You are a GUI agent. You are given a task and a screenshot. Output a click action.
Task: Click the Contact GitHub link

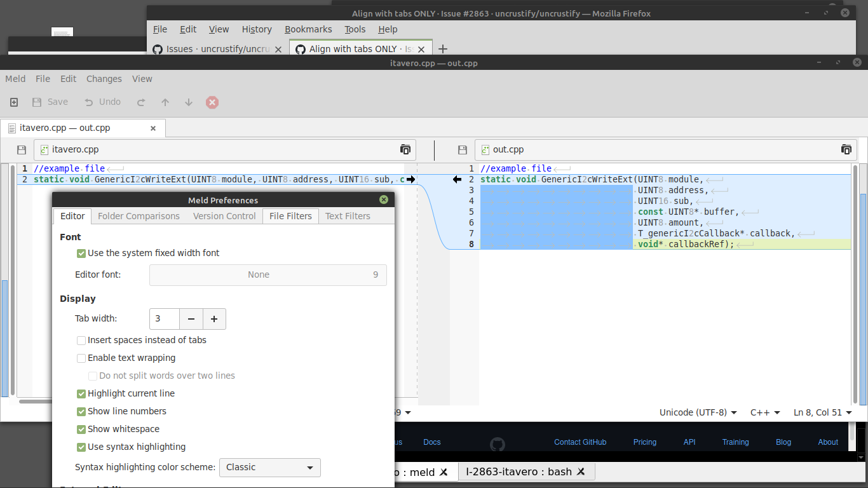[x=580, y=442]
